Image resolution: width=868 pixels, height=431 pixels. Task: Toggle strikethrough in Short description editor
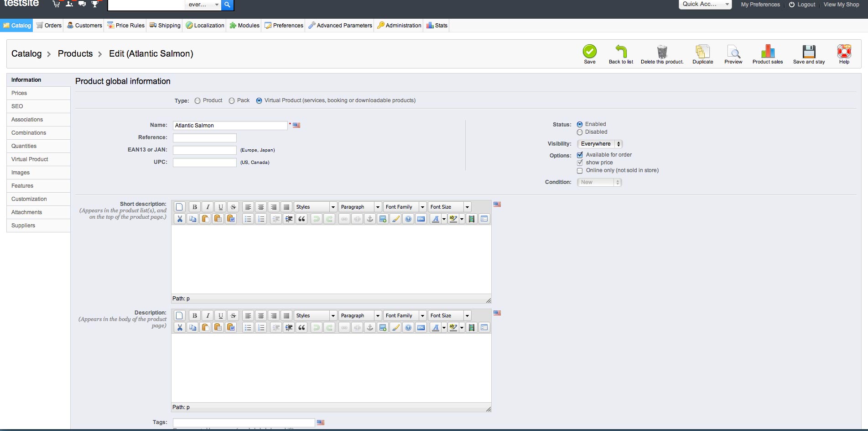(x=233, y=207)
